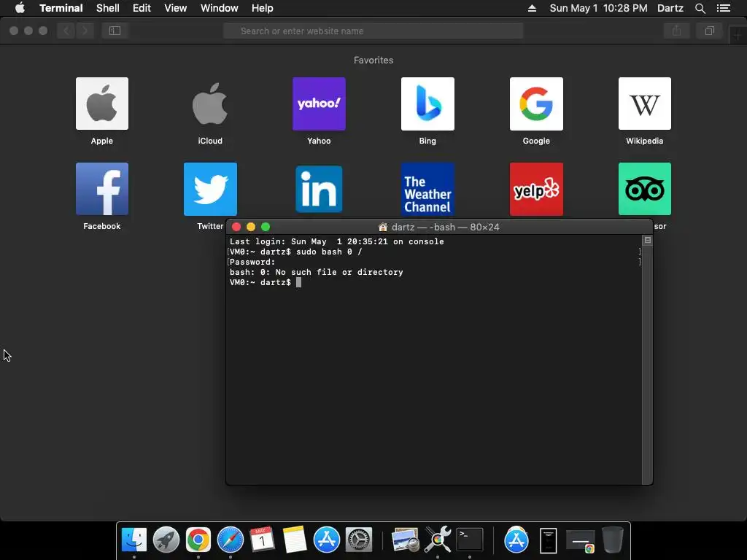747x560 pixels.
Task: Open Finder from the Dock
Action: [x=134, y=540]
